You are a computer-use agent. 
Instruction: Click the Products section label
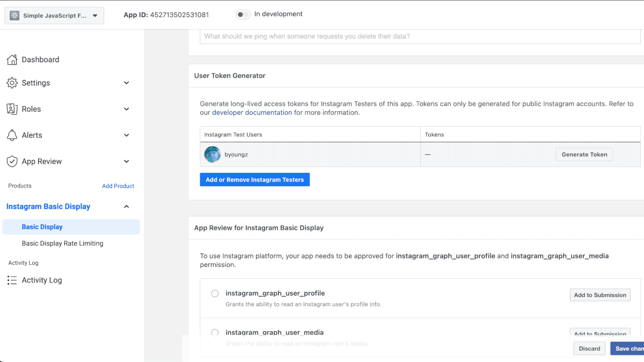click(20, 186)
